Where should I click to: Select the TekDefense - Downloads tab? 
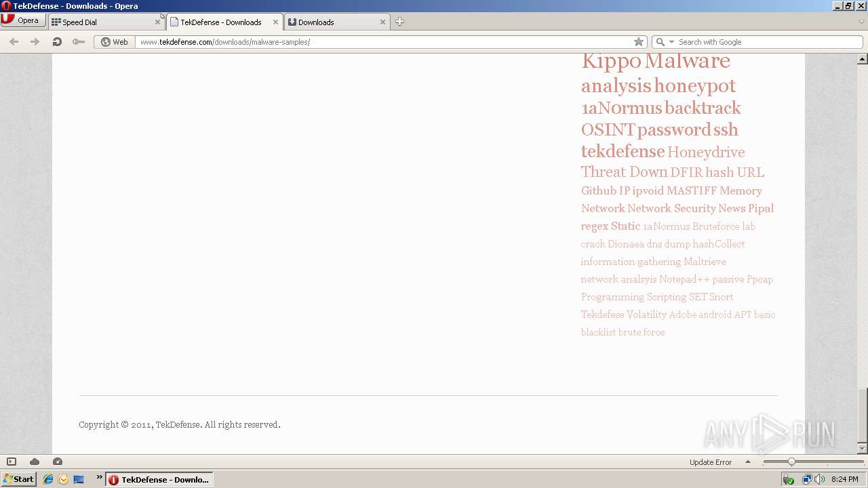[224, 22]
